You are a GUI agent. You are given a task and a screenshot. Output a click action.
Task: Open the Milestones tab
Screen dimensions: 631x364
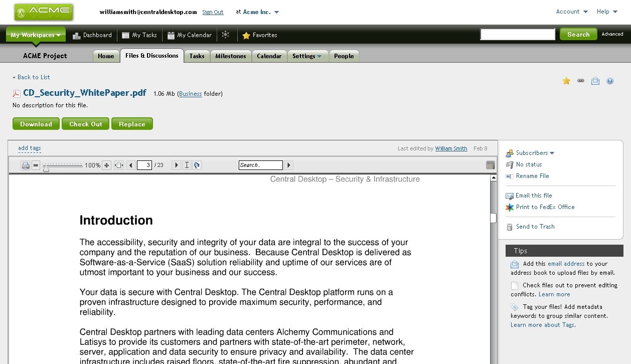click(231, 56)
